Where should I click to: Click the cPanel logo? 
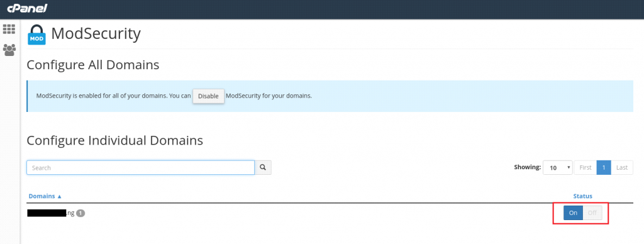click(27, 8)
